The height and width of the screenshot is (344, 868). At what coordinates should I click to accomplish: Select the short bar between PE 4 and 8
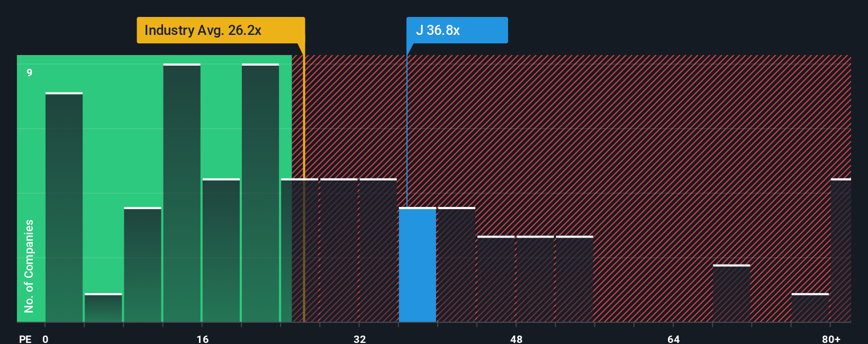(103, 307)
